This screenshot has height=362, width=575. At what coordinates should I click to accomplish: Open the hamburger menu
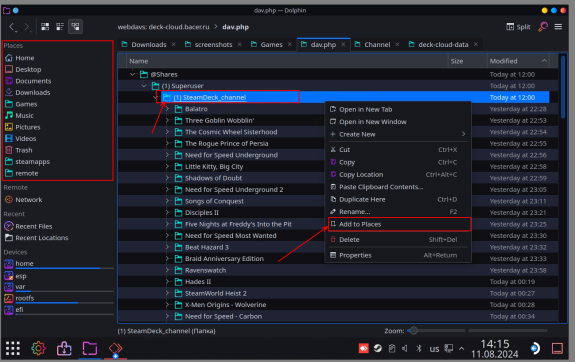(558, 27)
